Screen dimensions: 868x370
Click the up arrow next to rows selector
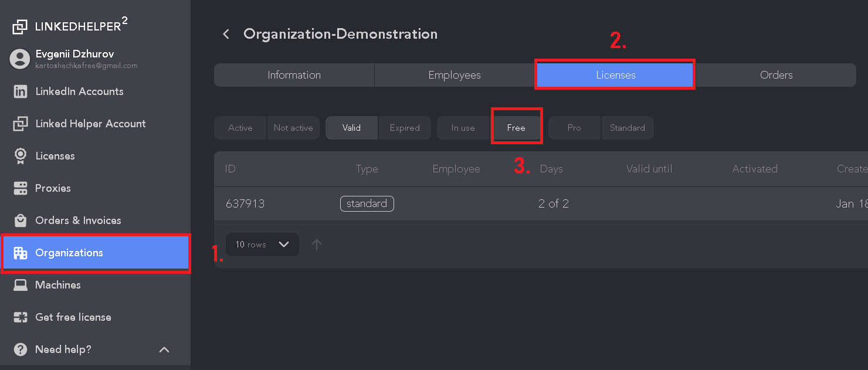point(317,245)
